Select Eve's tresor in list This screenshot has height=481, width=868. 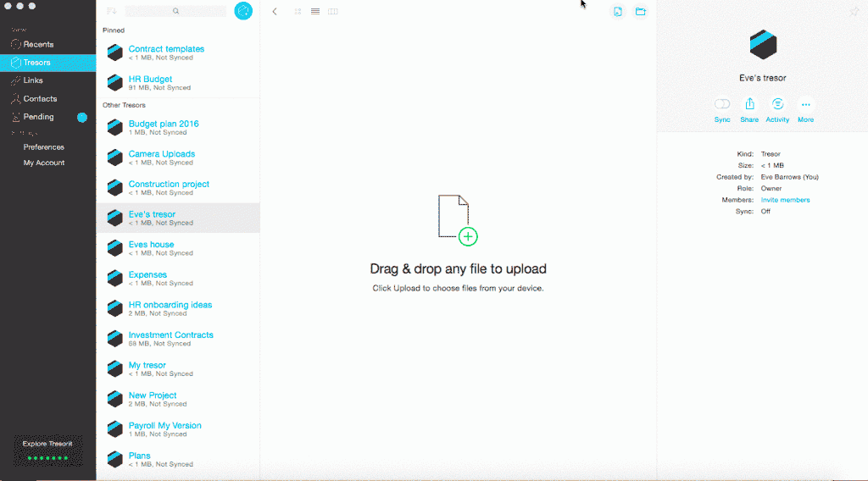point(178,218)
